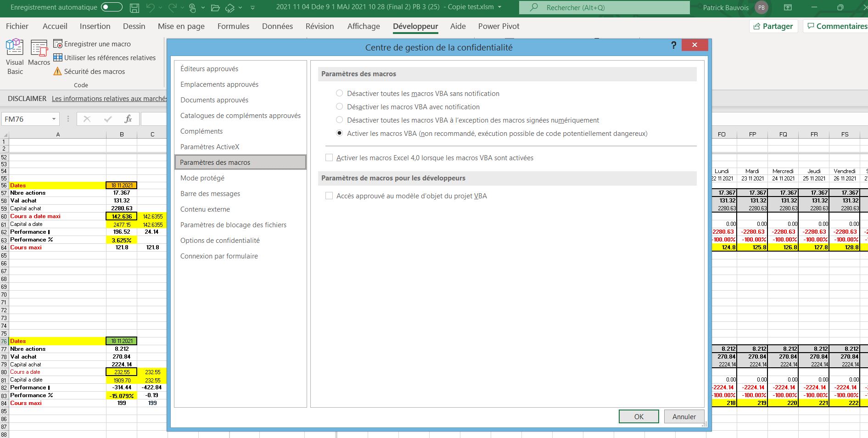Confirm the dialog with OK
Image resolution: width=868 pixels, height=438 pixels.
(x=638, y=416)
